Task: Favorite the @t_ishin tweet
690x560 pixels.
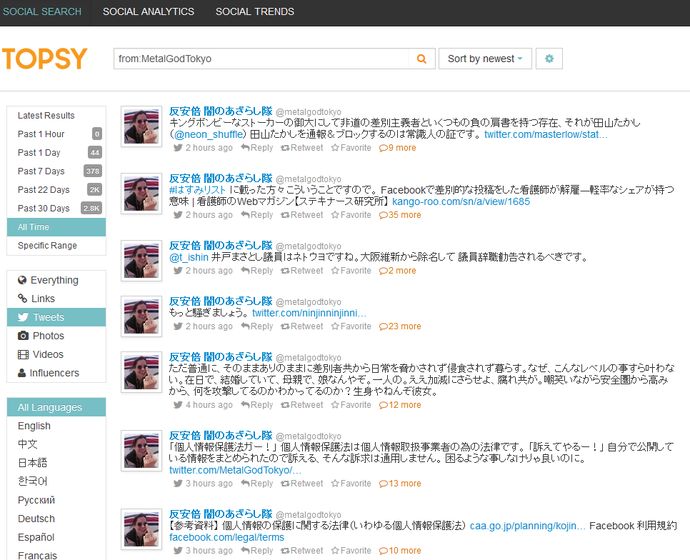Action: [x=351, y=271]
